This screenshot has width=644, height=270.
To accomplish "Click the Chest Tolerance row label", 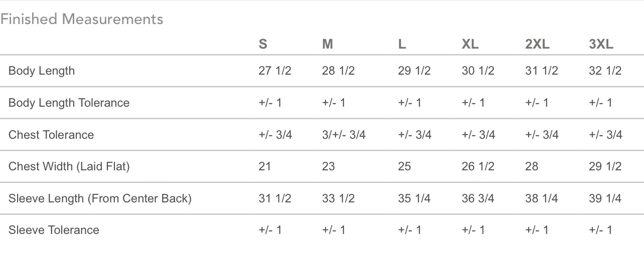I will point(51,135).
